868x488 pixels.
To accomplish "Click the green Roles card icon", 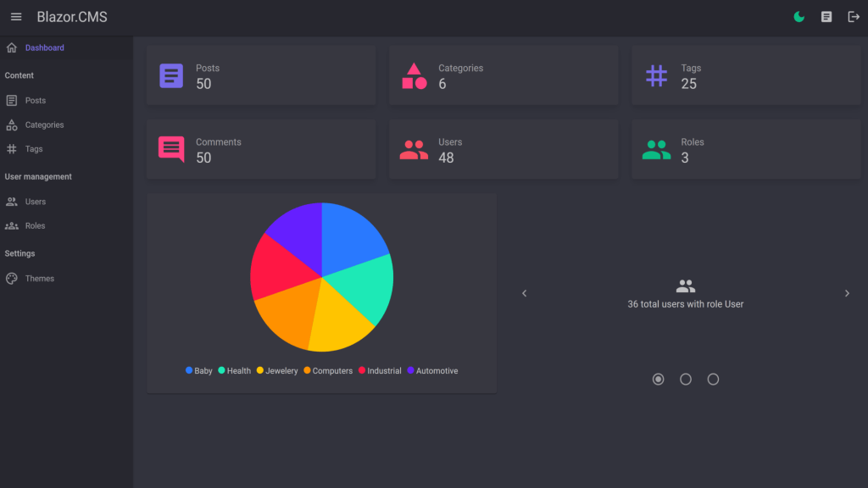I will pos(656,150).
